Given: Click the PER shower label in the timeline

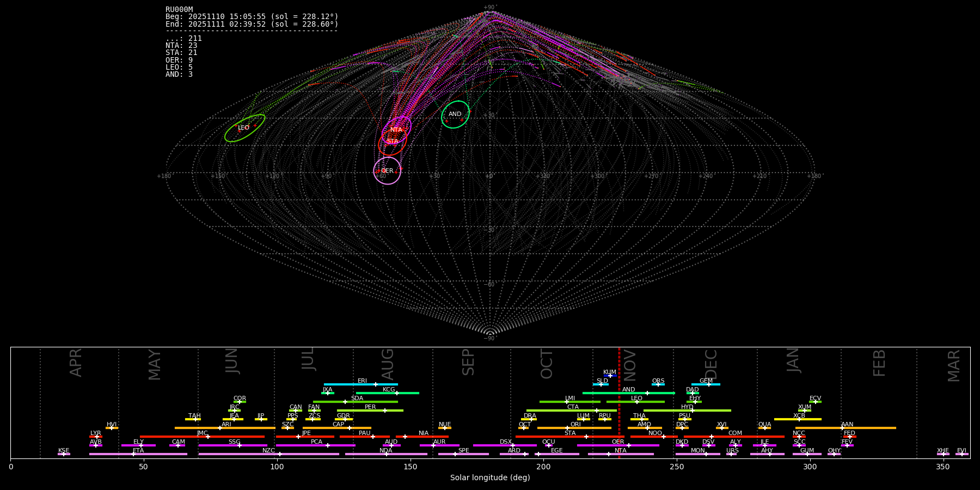Looking at the screenshot, I should point(370,407).
